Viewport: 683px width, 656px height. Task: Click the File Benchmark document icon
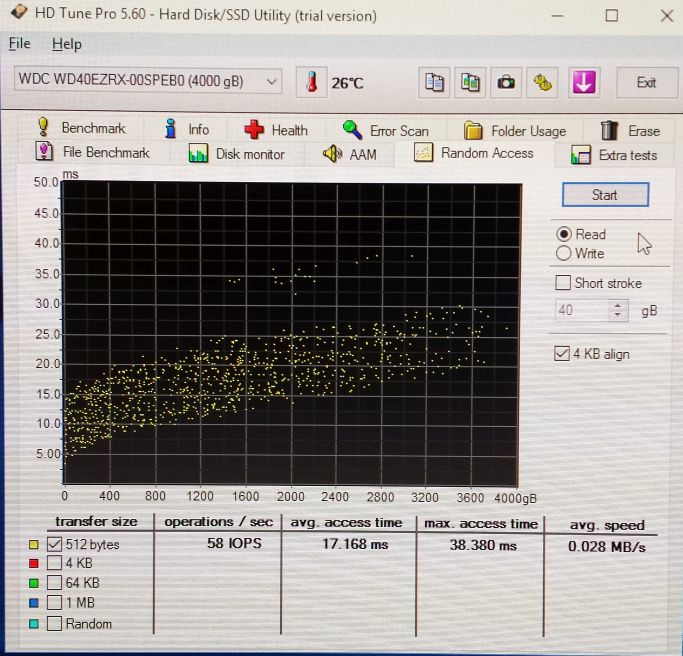[x=44, y=151]
